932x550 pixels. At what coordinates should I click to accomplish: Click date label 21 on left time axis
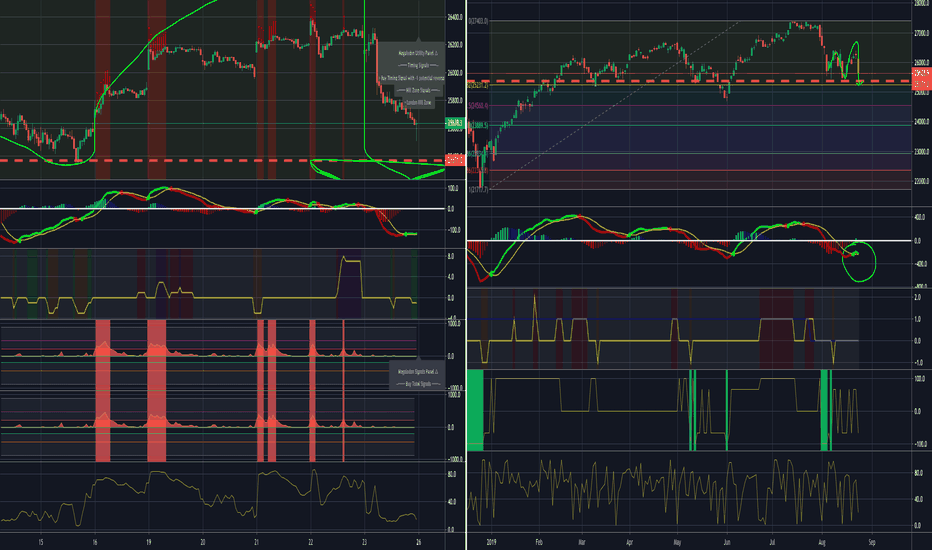tap(256, 542)
